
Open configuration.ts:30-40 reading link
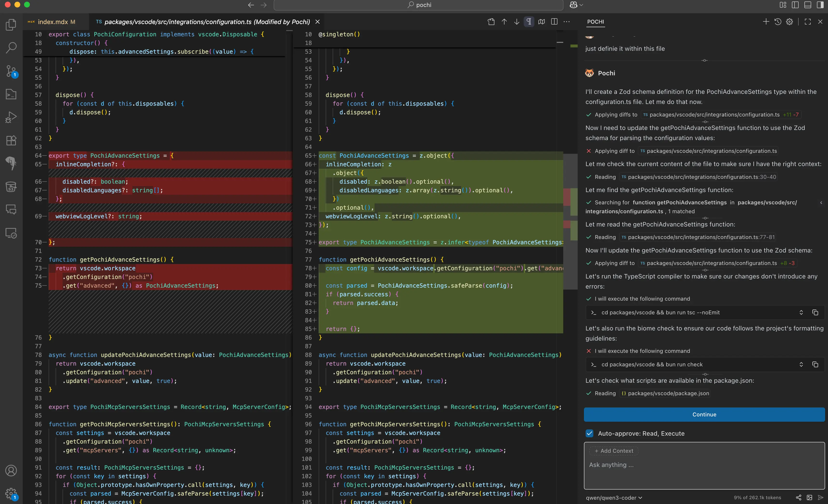[698, 177]
